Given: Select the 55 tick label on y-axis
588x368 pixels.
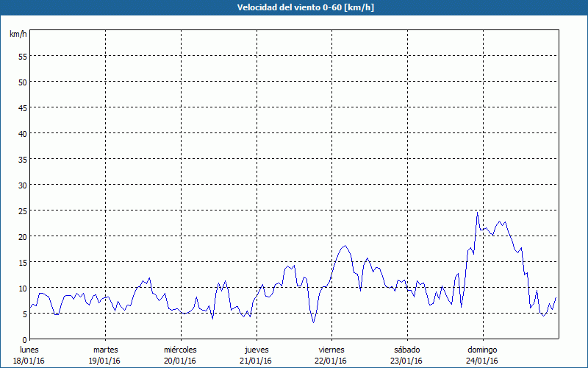Looking at the screenshot, I should coord(23,56).
